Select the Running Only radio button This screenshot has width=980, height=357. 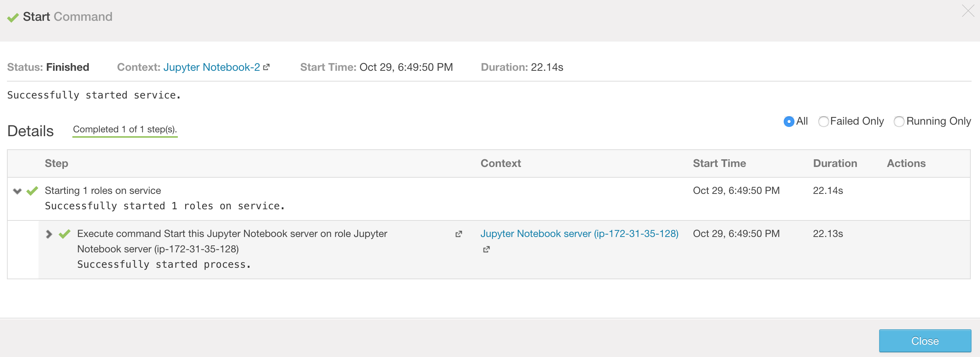pos(899,122)
